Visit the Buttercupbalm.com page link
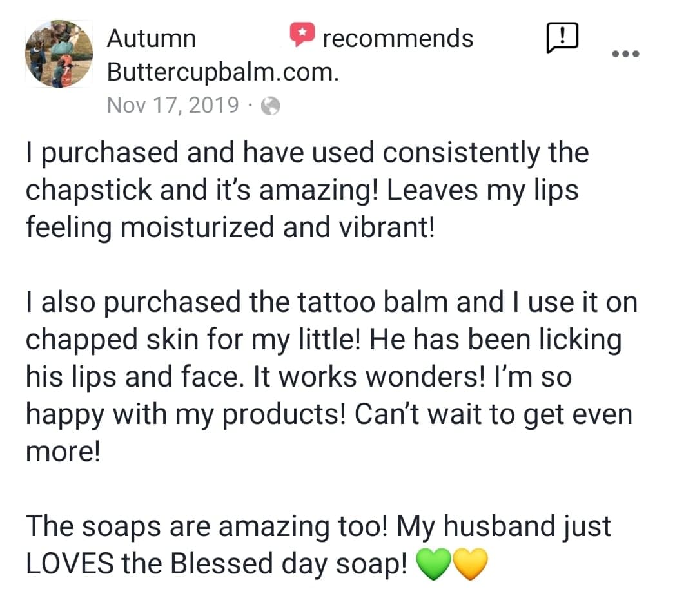The height and width of the screenshot is (616, 695). point(223,72)
